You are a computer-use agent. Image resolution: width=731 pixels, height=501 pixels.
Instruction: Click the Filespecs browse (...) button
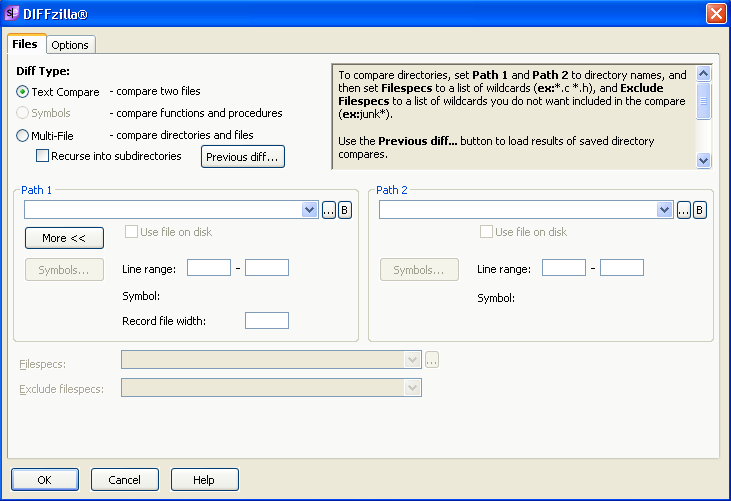432,360
